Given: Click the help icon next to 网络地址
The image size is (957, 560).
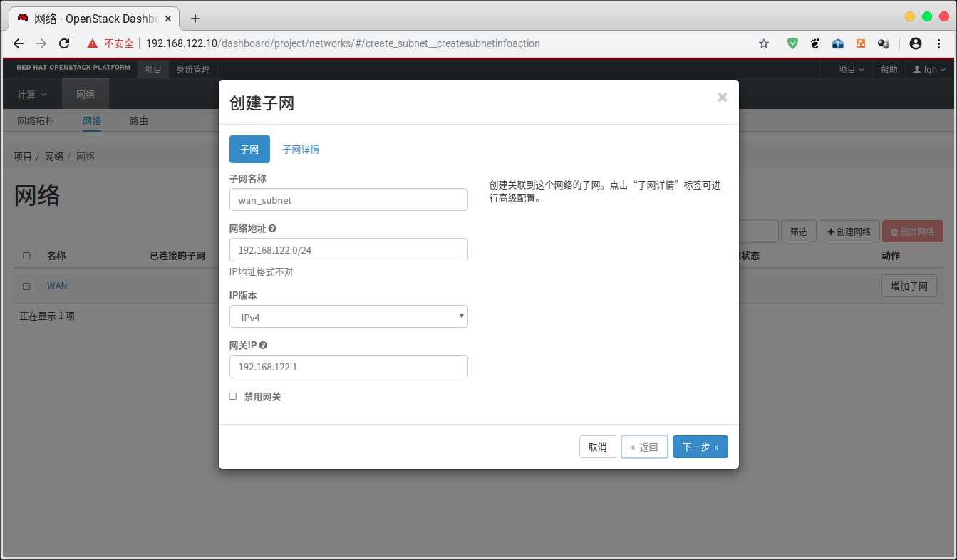Looking at the screenshot, I should pyautogui.click(x=273, y=229).
